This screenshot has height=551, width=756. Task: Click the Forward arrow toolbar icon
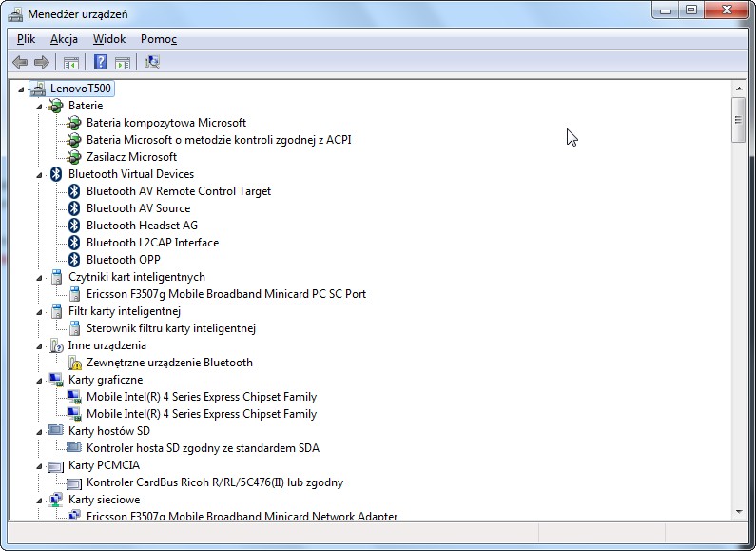[42, 62]
